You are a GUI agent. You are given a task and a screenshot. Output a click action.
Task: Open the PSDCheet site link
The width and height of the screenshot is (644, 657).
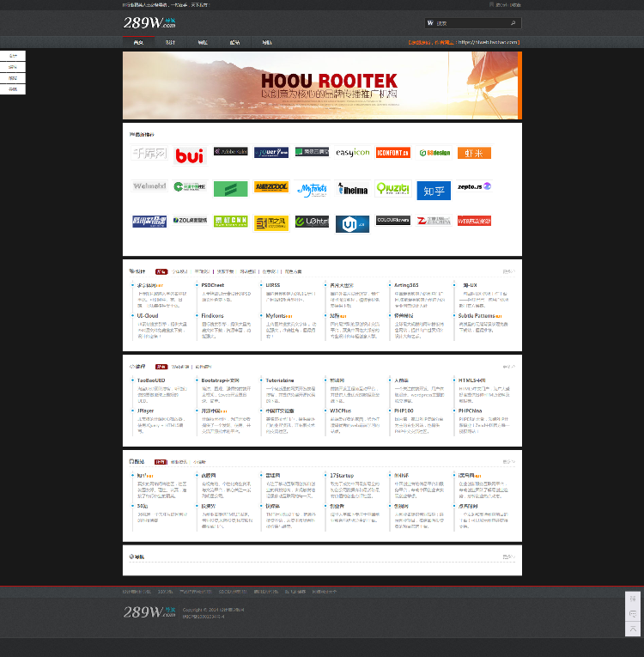212,285
